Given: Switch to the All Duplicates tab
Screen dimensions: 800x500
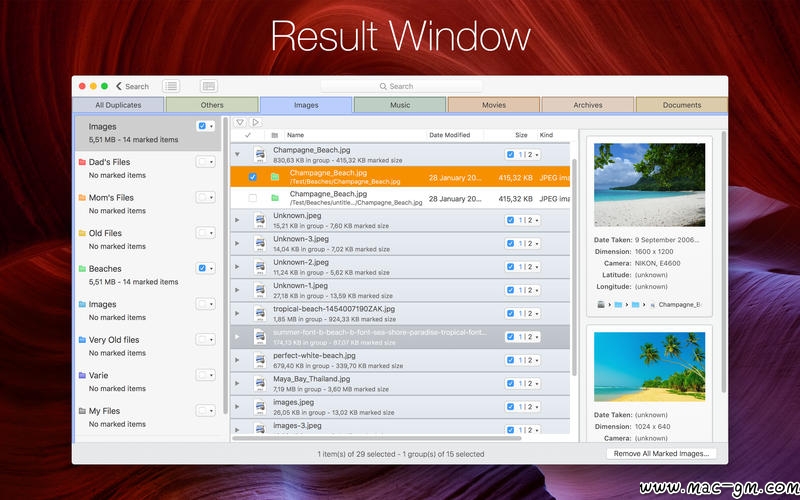Looking at the screenshot, I should (x=118, y=105).
